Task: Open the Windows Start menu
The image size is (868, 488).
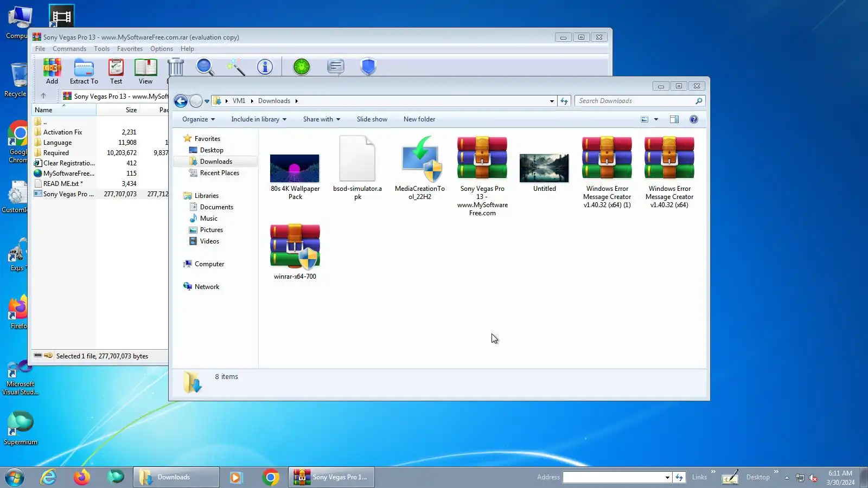Action: point(15,477)
